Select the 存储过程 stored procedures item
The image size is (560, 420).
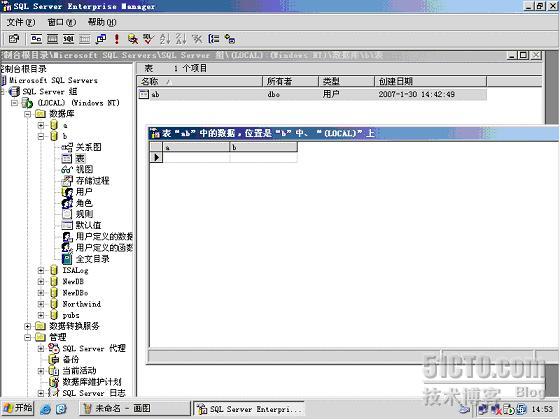[92, 181]
